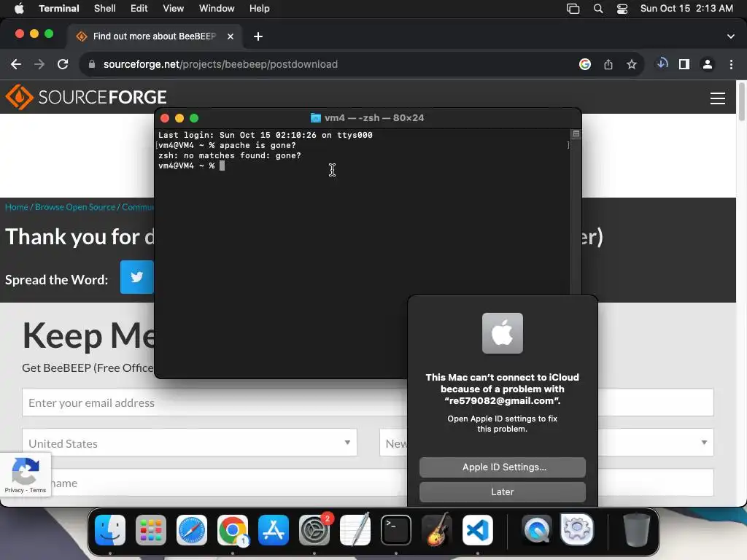747x560 pixels.
Task: Dismiss the iCloud alert with Later
Action: tap(502, 492)
